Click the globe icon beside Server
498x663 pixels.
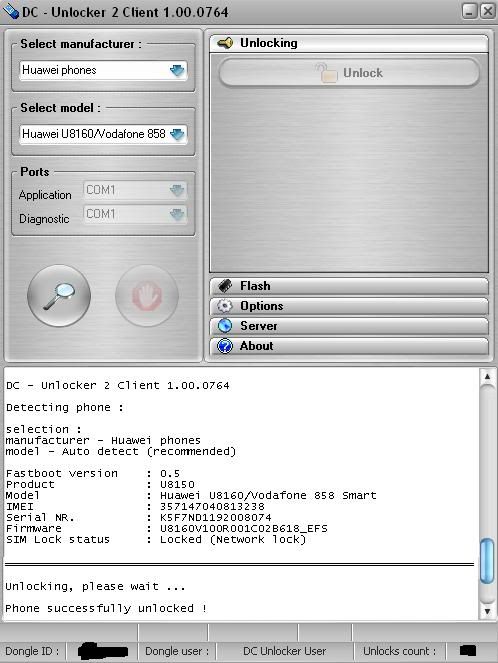point(225,326)
